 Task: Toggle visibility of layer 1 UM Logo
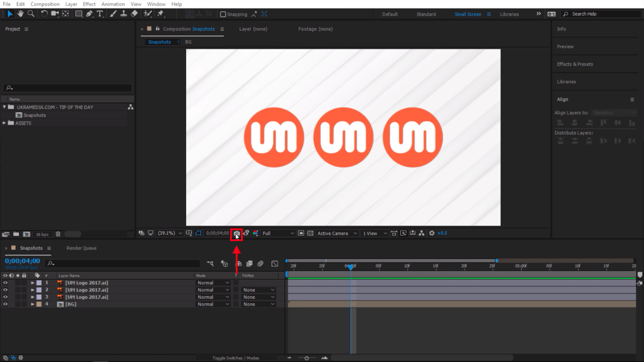pyautogui.click(x=5, y=283)
